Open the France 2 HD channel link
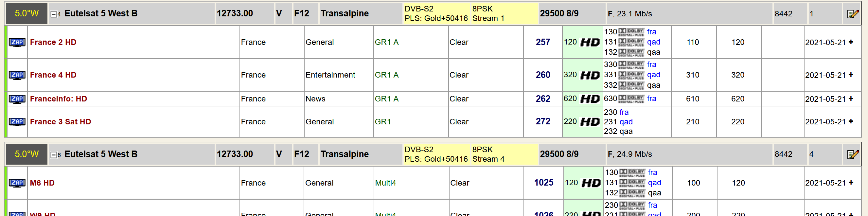Screen dimensions: 868x216 click(53, 43)
